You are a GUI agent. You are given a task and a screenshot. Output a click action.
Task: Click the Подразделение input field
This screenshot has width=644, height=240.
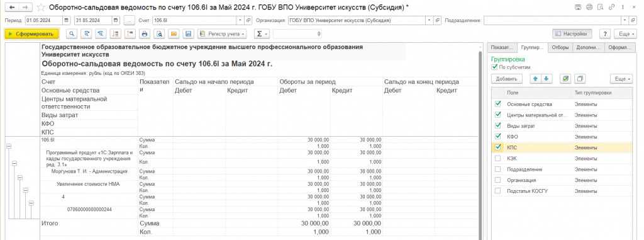[x=552, y=20]
